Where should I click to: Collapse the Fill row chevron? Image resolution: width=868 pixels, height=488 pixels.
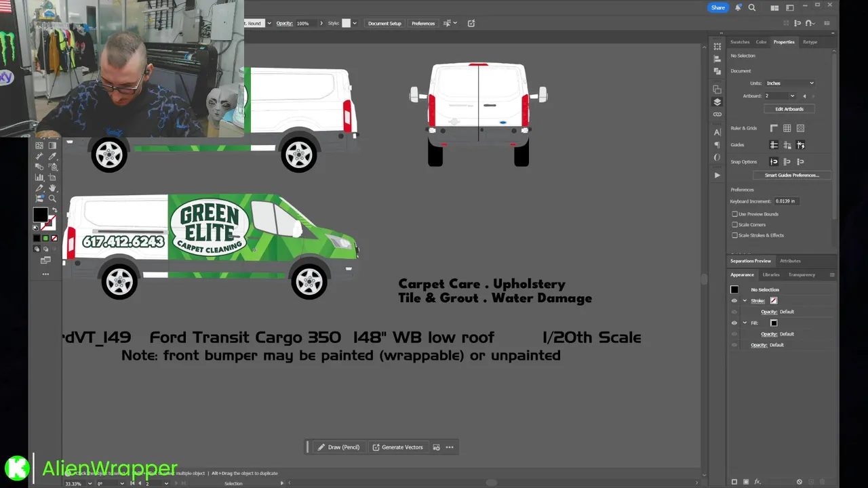[745, 323]
